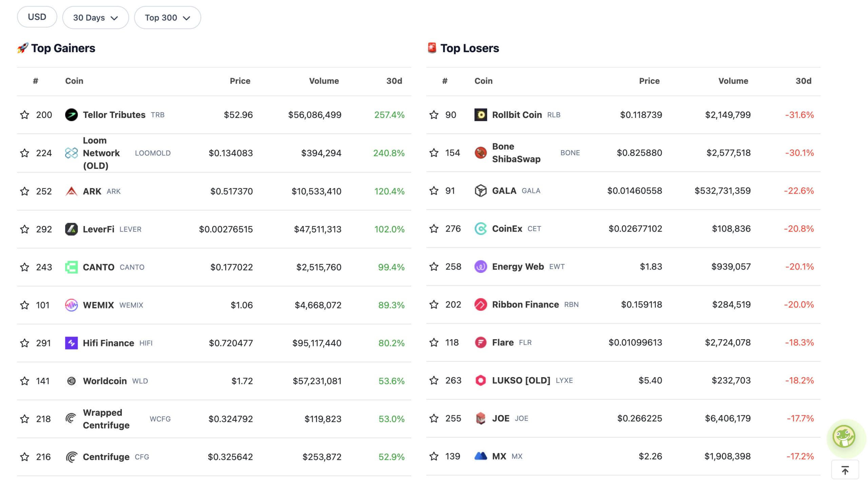Star the ARK coin row

[x=24, y=191]
